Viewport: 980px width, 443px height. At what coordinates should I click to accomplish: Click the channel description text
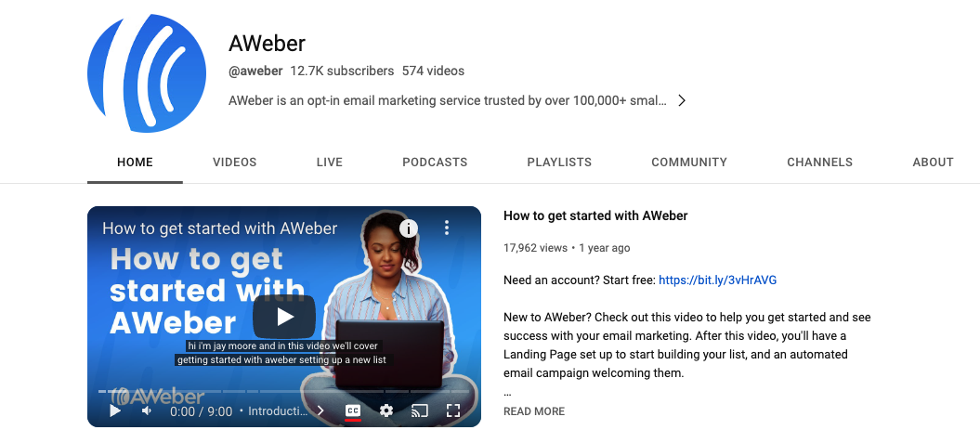pos(448,100)
